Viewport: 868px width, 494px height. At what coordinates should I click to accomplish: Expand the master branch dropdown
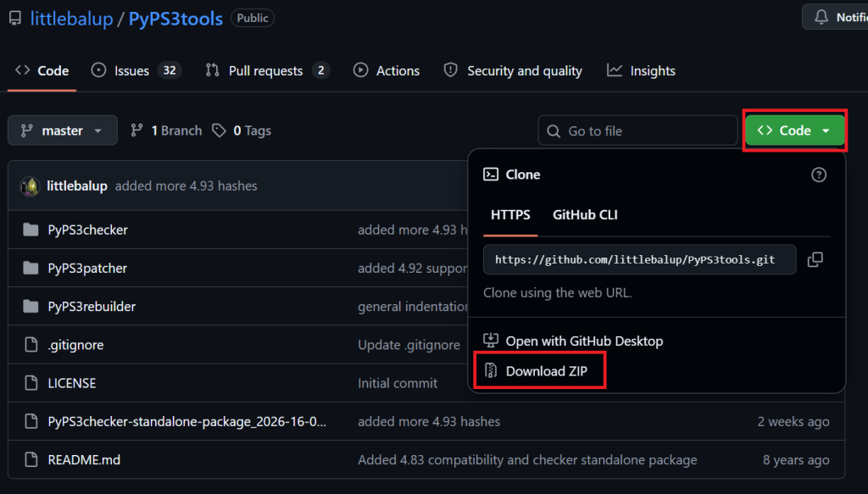click(x=63, y=130)
